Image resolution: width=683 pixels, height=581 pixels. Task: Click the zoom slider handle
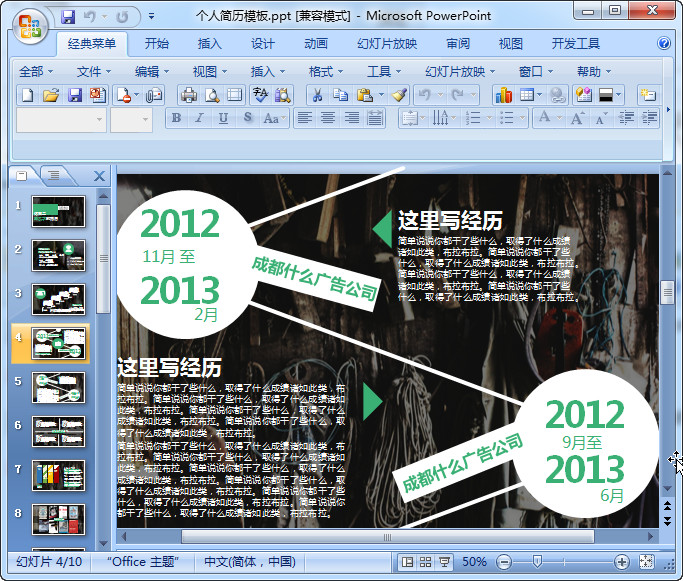[538, 562]
